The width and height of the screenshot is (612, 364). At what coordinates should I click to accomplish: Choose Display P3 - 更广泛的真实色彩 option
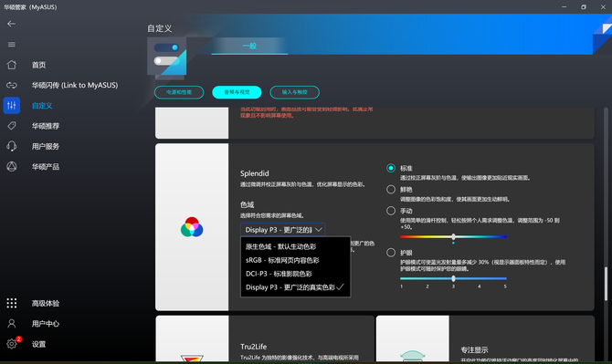click(x=295, y=287)
